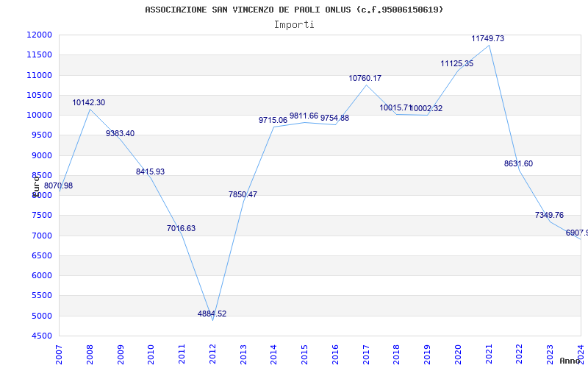Click the 2010 x-axis year label
Screen dimensions: 588x368
[x=151, y=355]
